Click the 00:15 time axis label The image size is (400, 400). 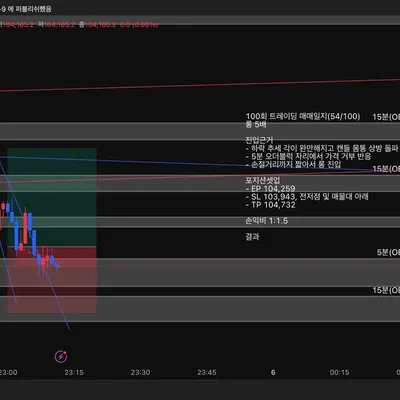[x=339, y=372]
